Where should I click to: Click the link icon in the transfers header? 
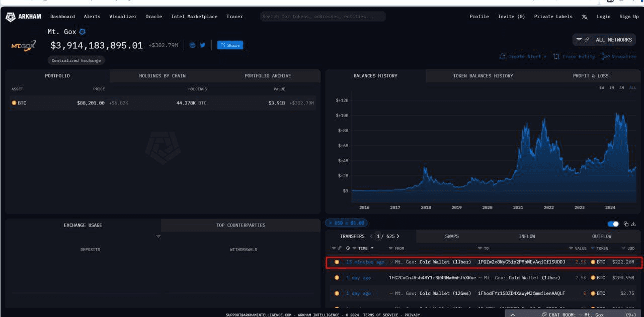coord(340,248)
